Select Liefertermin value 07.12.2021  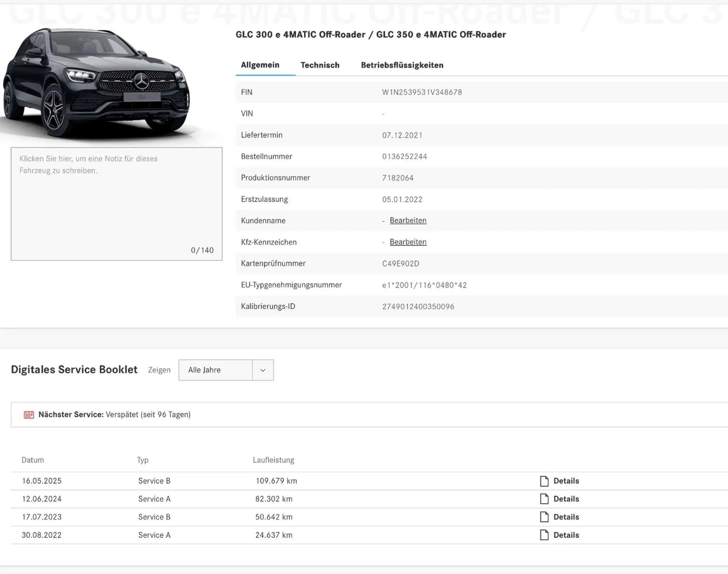click(x=402, y=135)
